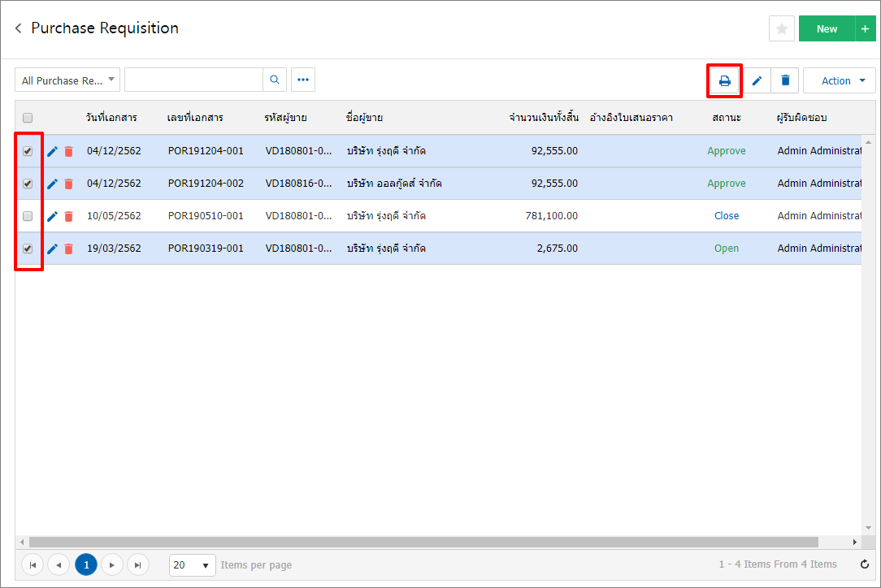881x588 pixels.
Task: Click amount 2,675.00
Action: (x=557, y=249)
